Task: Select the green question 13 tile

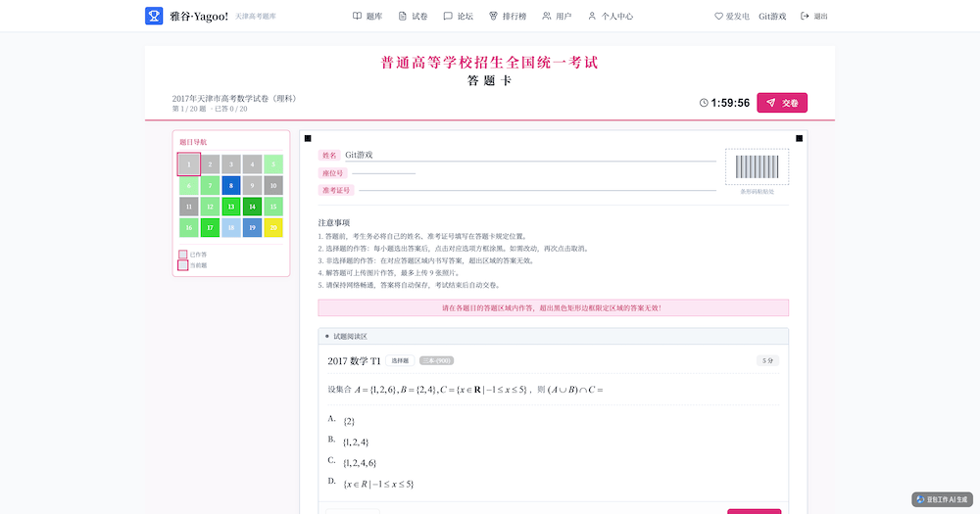Action: (231, 207)
